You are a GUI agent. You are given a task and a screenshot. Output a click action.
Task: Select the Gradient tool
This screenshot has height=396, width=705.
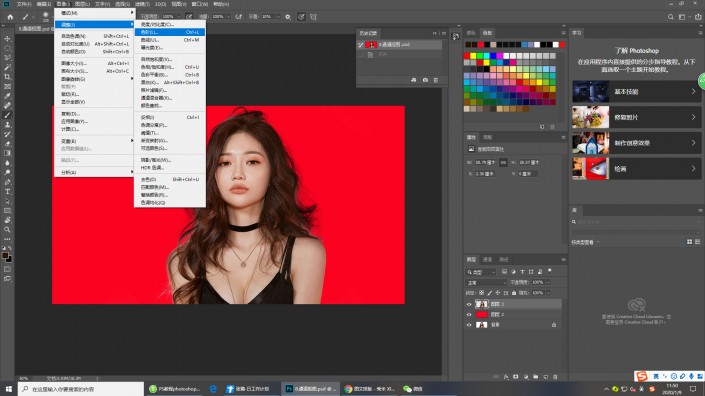(7, 153)
